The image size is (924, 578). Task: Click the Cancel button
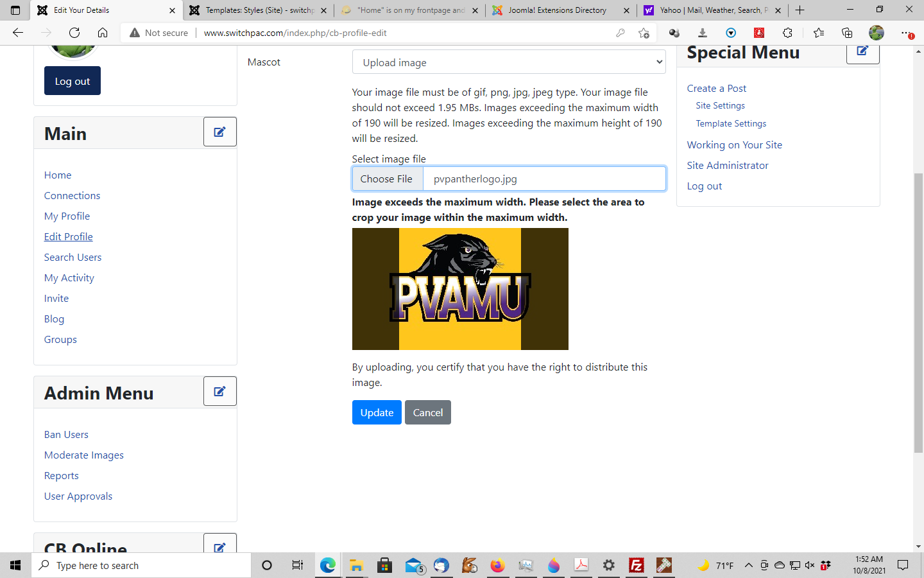coord(428,412)
